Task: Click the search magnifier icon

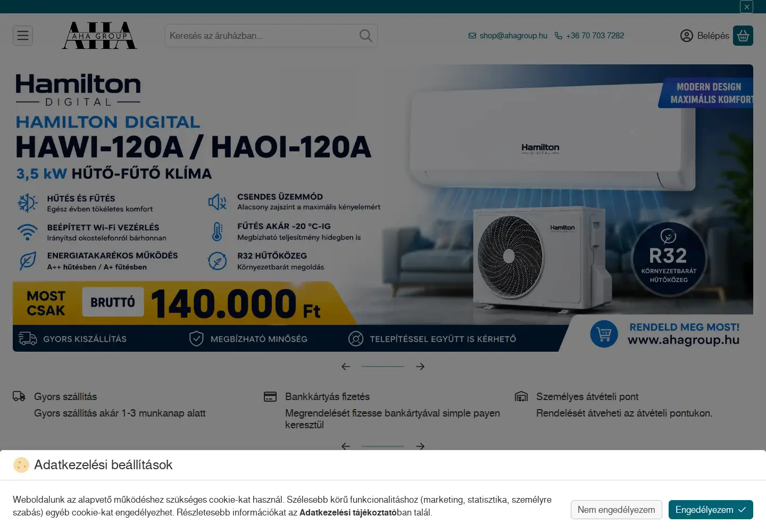Action: tap(365, 36)
